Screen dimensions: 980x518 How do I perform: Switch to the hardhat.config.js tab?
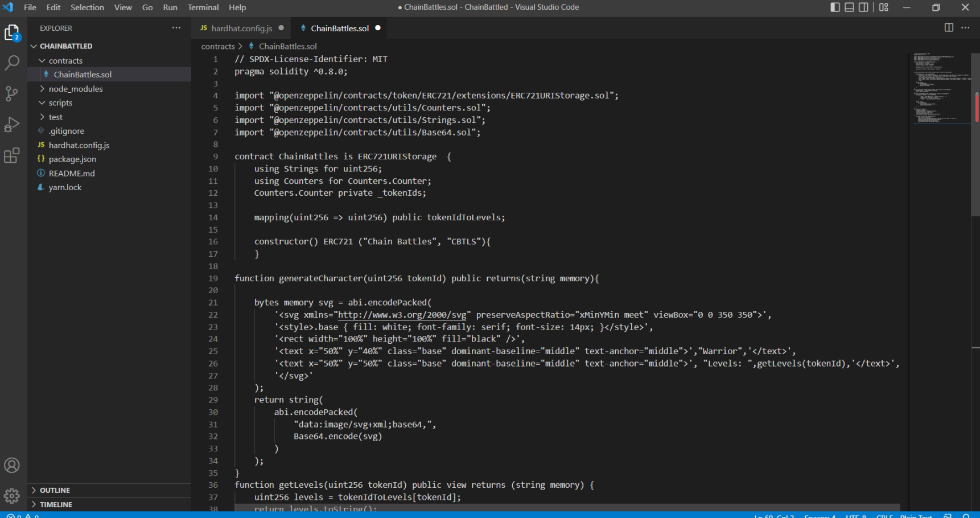click(241, 28)
